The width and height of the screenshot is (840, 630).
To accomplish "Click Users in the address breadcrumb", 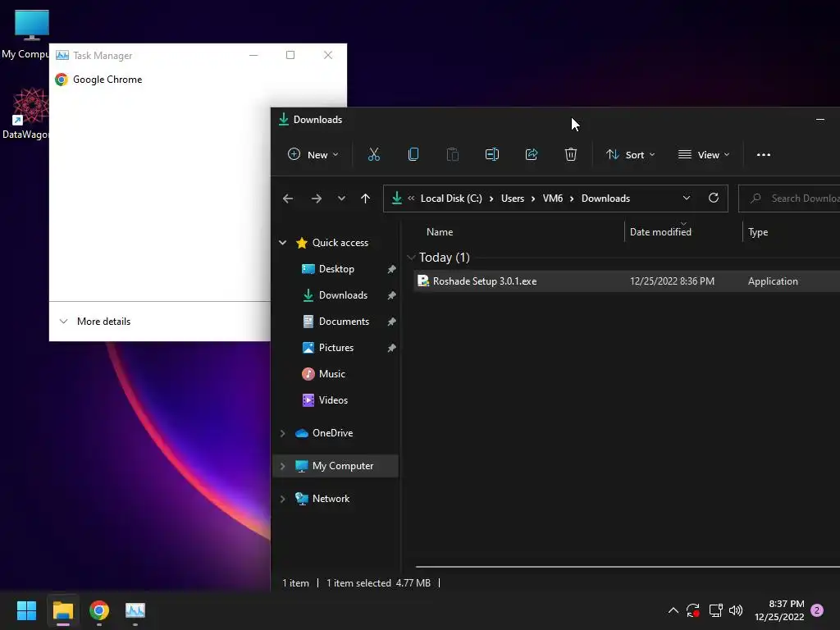I will point(512,199).
